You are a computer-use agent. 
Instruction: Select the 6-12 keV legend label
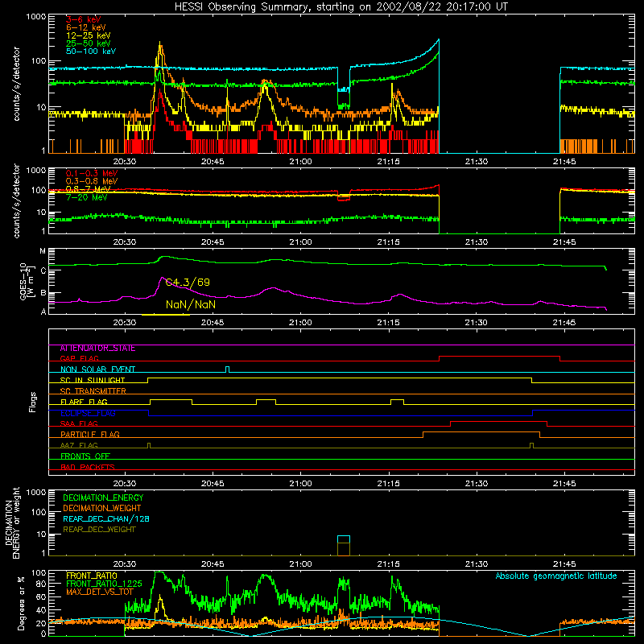pos(86,27)
